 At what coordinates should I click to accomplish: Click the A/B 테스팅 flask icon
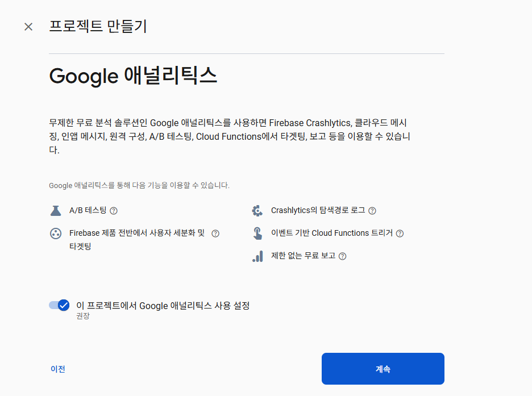[x=56, y=211]
